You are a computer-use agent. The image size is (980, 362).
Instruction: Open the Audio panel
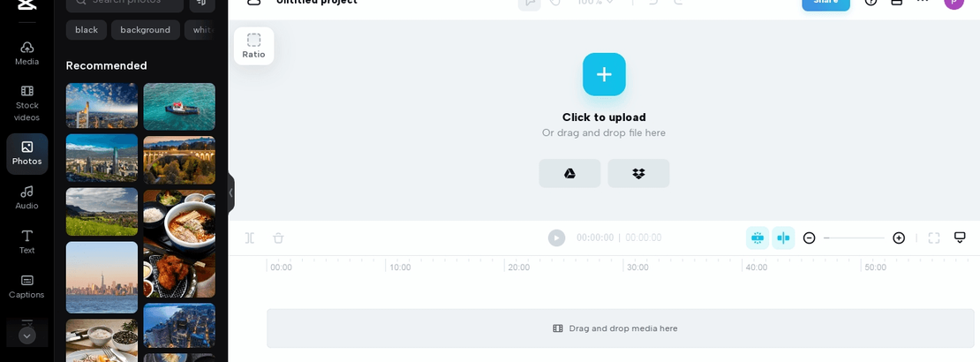(26, 198)
